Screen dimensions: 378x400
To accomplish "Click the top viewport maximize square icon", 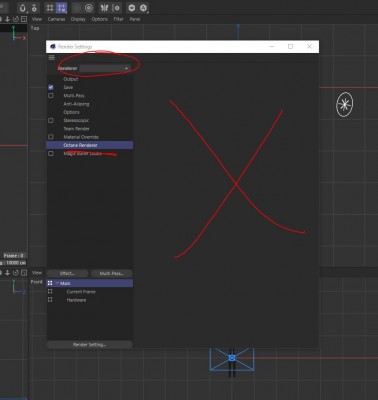I will 24,19.
